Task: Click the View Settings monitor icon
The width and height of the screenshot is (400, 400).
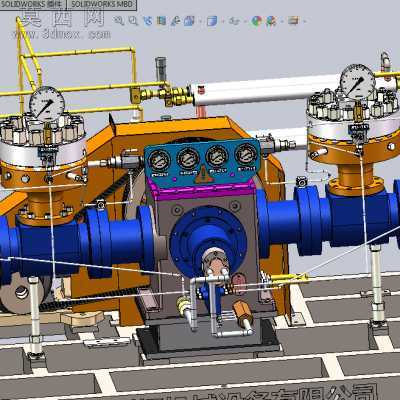Action: click(x=293, y=21)
